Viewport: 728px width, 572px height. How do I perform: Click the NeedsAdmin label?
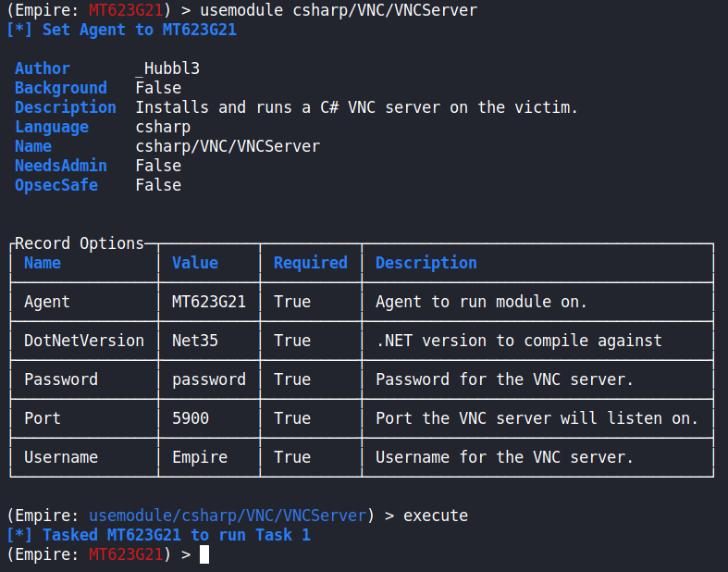tap(61, 166)
